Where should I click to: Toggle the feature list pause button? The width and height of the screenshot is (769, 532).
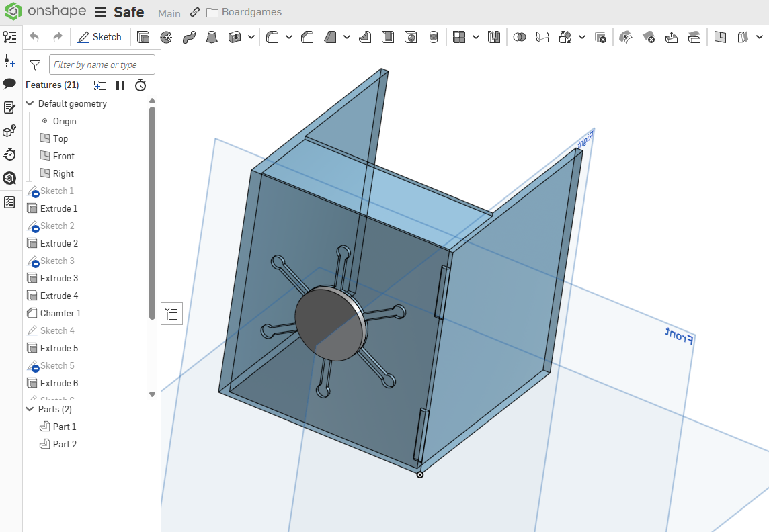coord(120,85)
